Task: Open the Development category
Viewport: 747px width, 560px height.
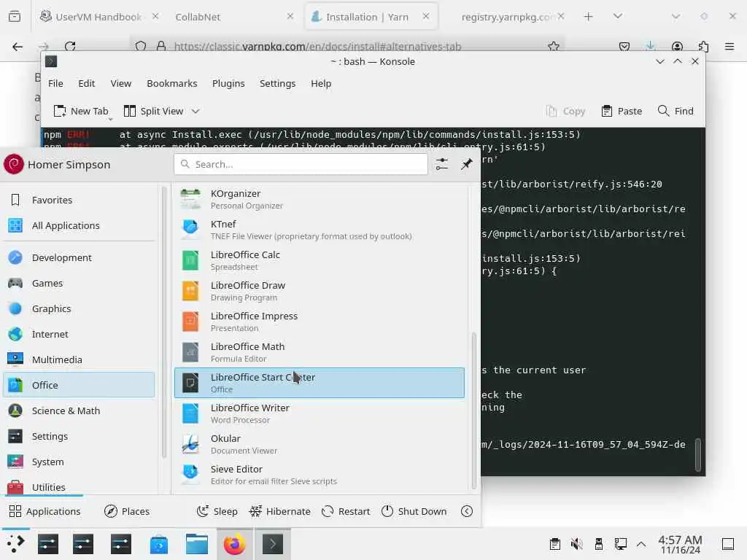Action: pyautogui.click(x=79, y=257)
